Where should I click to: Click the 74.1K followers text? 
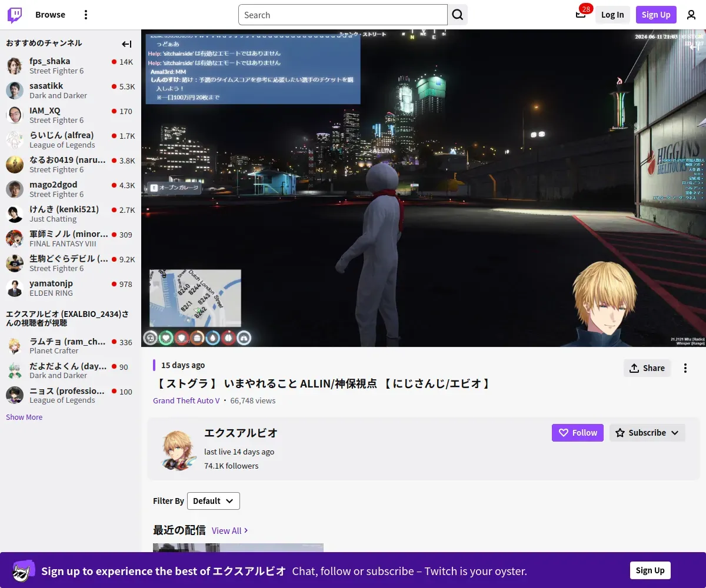[231, 466]
